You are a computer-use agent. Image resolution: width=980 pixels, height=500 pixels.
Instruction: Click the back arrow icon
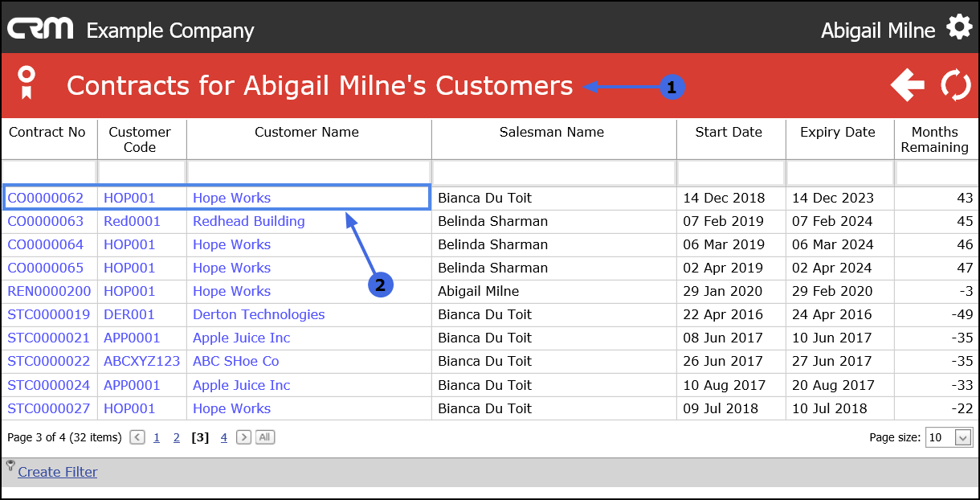pos(908,85)
